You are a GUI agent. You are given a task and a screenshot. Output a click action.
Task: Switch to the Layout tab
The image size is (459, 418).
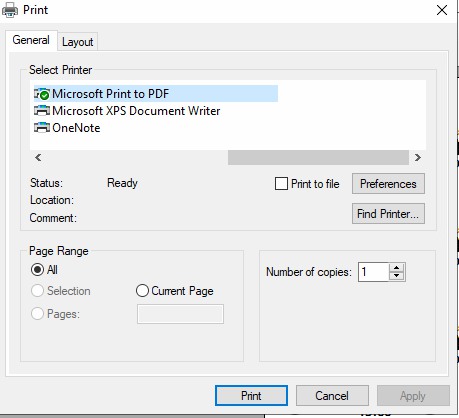[77, 42]
